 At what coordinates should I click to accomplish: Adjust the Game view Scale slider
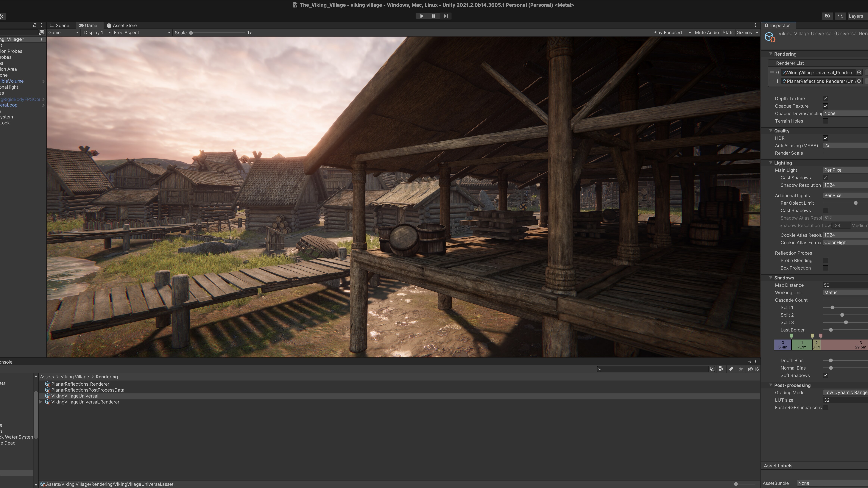pos(191,33)
